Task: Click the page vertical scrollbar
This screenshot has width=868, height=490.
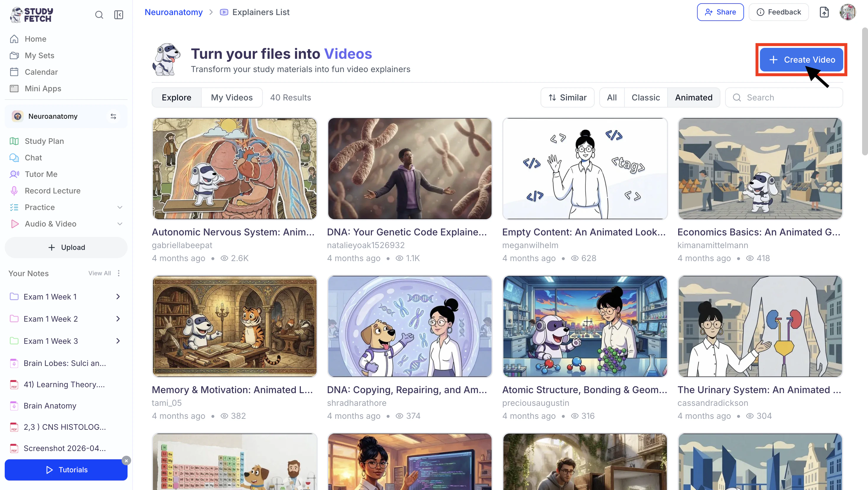Action: [865, 91]
